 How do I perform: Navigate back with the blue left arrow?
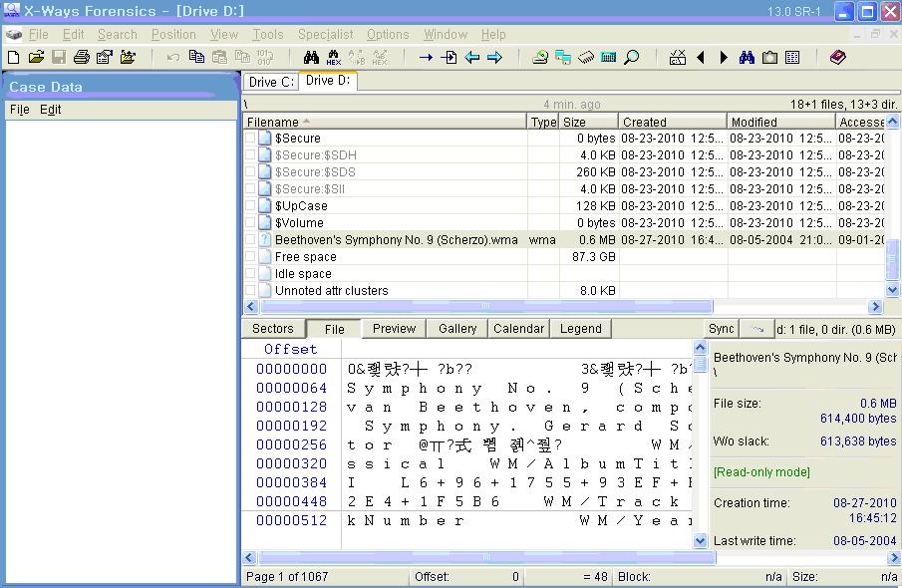tap(471, 57)
